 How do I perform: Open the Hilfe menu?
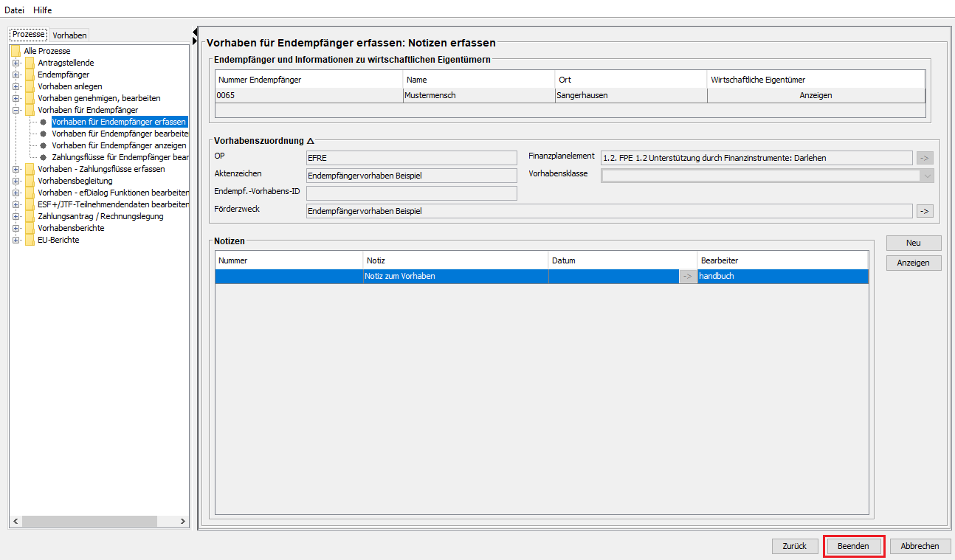(43, 10)
